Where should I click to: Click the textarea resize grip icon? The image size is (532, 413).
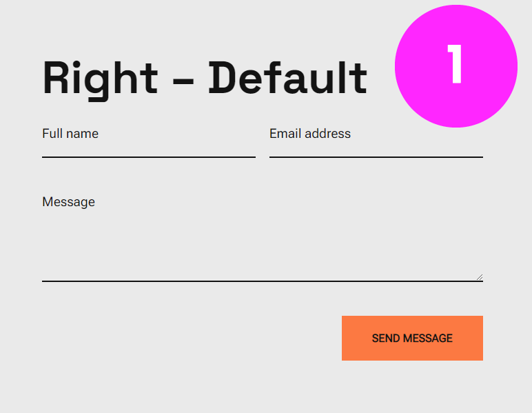tap(480, 277)
